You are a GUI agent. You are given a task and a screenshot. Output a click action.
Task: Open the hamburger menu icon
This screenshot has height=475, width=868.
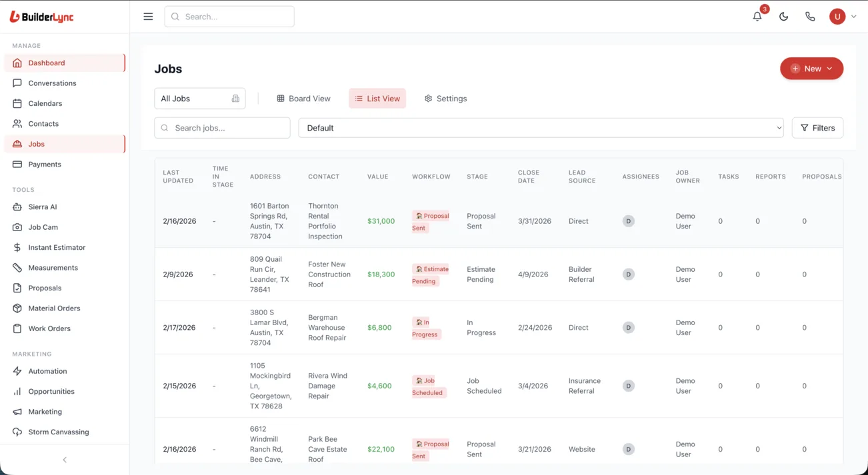148,17
